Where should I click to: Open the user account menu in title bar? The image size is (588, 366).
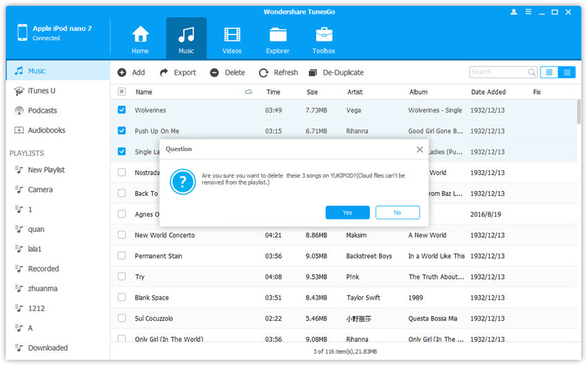tap(513, 12)
